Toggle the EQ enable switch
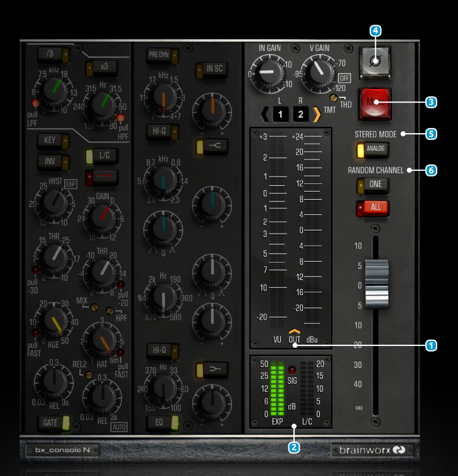The image size is (458, 476). [x=163, y=423]
